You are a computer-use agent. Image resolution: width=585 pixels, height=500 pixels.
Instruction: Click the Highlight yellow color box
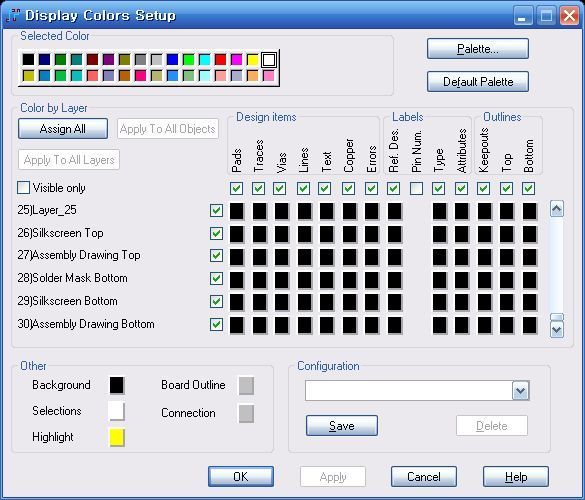click(117, 437)
